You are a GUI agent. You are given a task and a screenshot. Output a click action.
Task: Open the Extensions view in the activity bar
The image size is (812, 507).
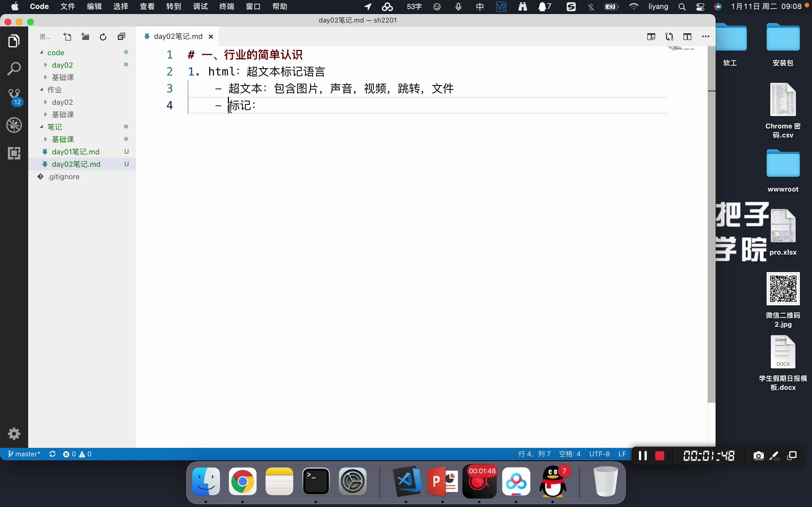pyautogui.click(x=14, y=153)
